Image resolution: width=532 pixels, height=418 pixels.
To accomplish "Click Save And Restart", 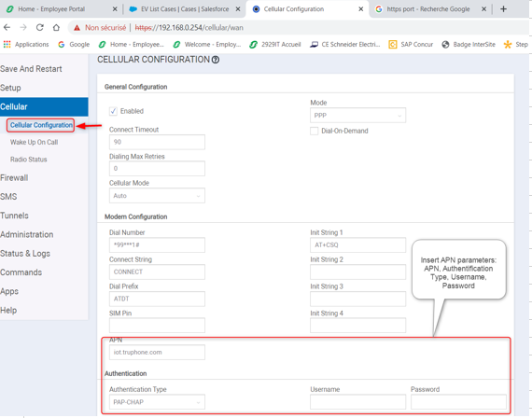I will tap(31, 69).
